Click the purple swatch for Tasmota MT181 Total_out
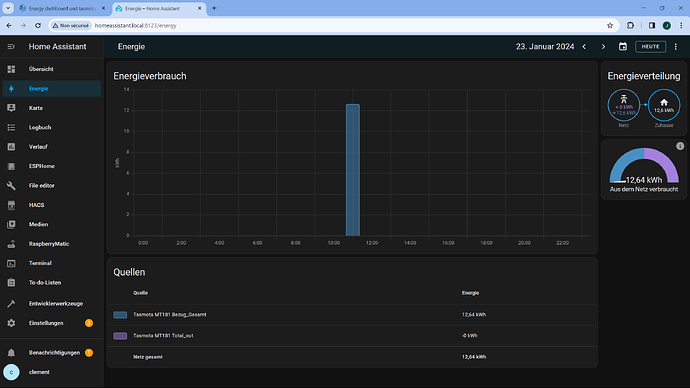The width and height of the screenshot is (690, 388). pyautogui.click(x=120, y=336)
